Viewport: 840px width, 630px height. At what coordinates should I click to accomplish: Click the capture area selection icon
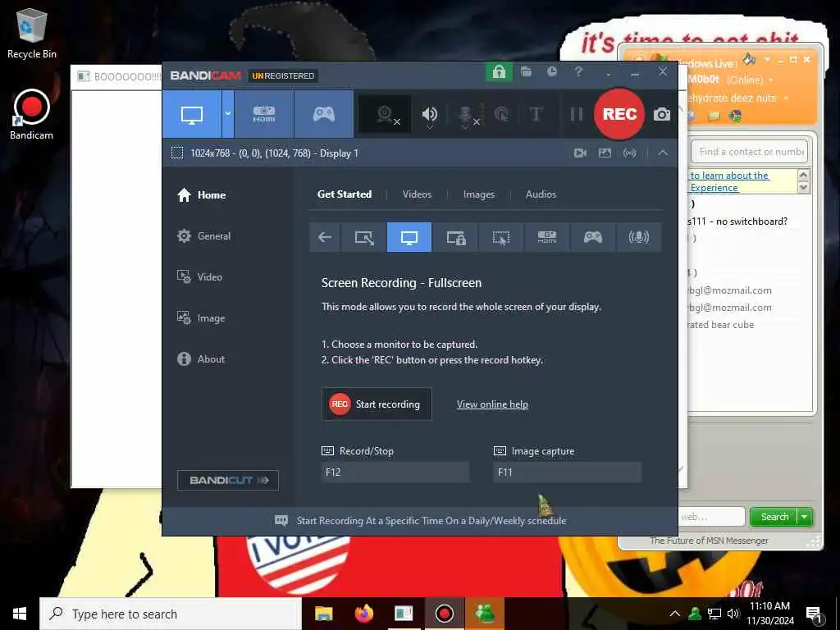pos(177,153)
